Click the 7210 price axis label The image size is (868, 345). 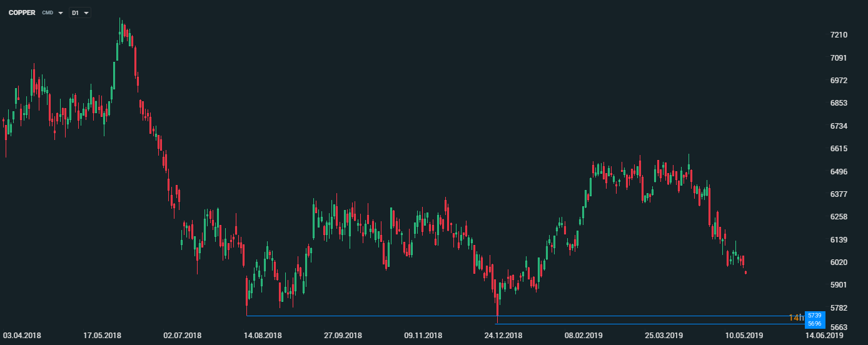tap(839, 35)
